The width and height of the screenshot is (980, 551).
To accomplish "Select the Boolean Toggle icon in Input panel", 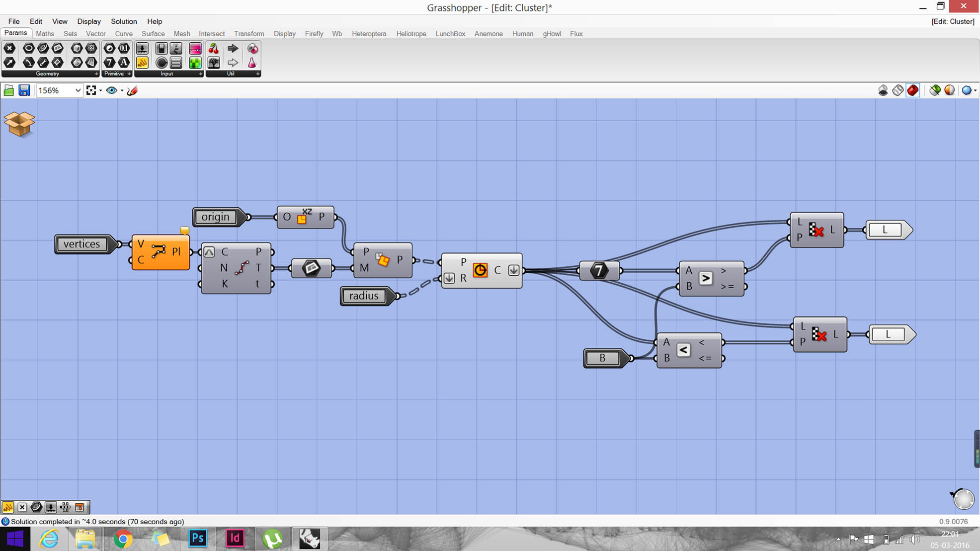I will [162, 49].
